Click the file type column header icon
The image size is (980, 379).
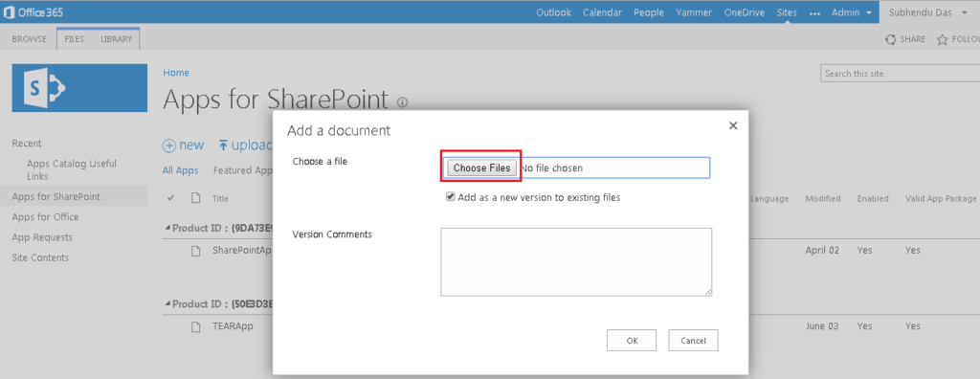point(195,198)
